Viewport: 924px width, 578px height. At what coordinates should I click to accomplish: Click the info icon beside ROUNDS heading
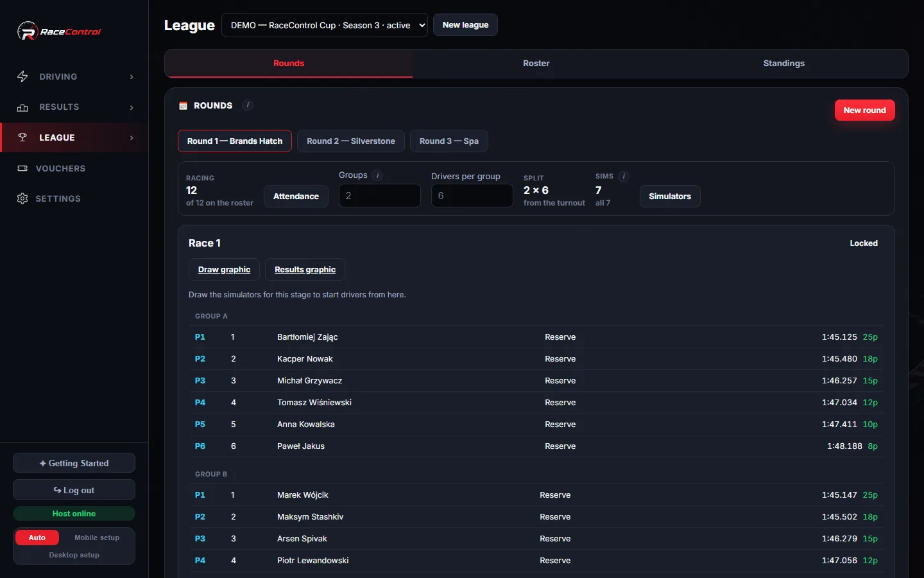point(248,105)
